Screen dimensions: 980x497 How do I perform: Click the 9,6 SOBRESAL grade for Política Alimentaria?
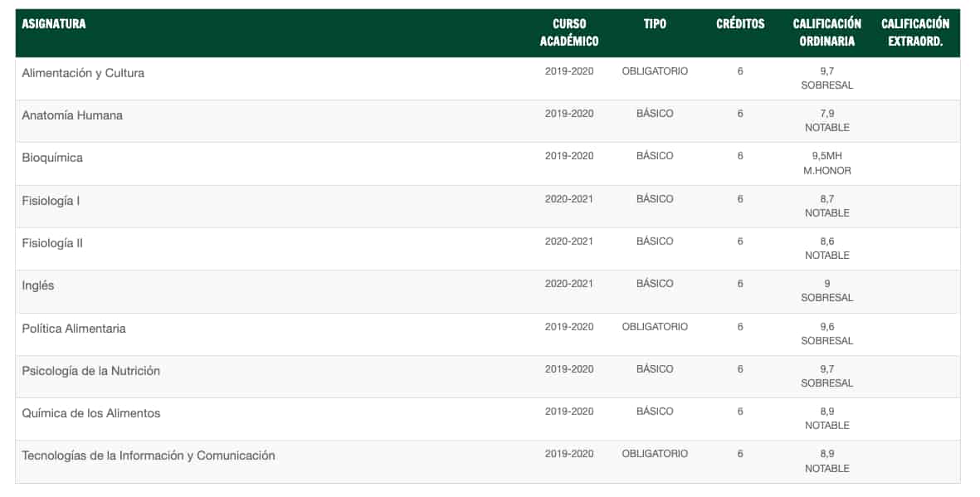(x=826, y=334)
